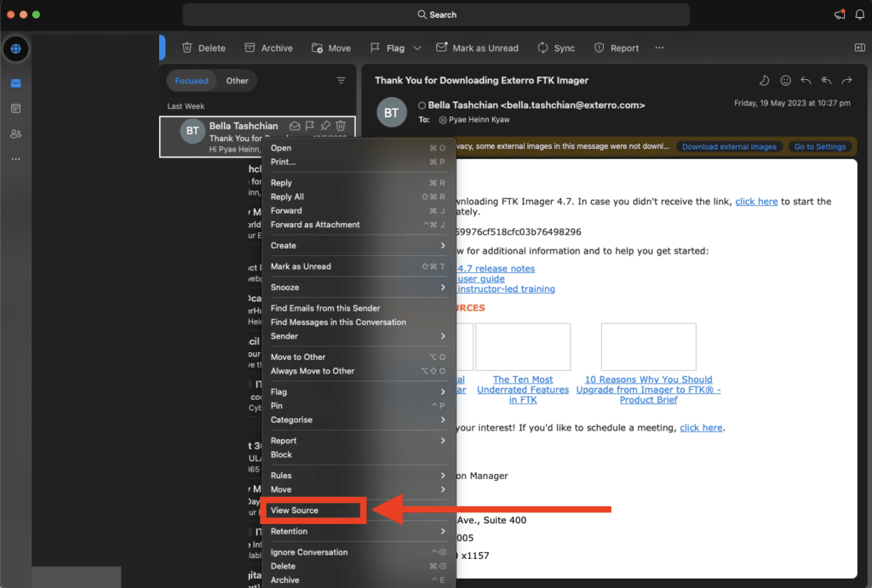Open the 4.7 release notes link
This screenshot has height=588, width=872.
coord(496,268)
